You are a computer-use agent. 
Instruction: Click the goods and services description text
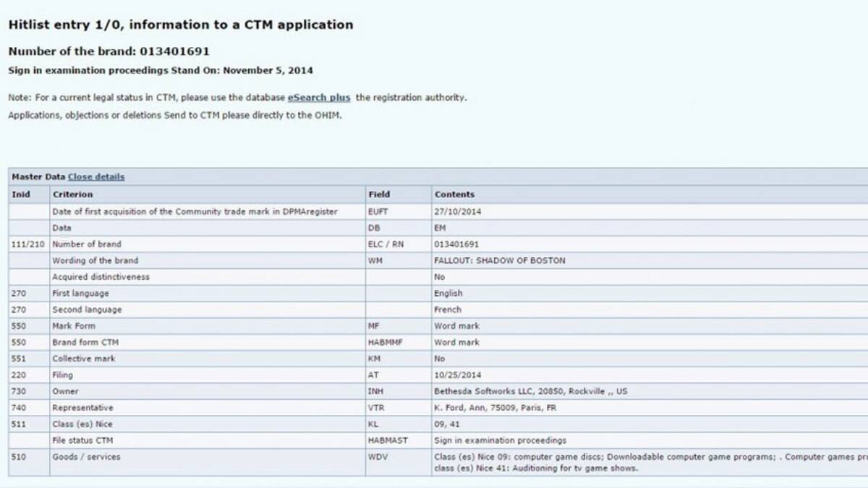coord(650,462)
